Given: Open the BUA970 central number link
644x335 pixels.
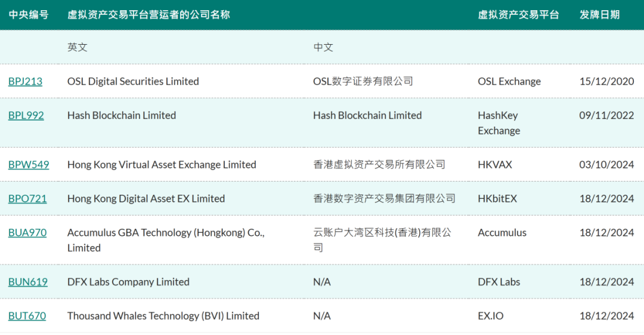Looking at the screenshot, I should 27,233.
